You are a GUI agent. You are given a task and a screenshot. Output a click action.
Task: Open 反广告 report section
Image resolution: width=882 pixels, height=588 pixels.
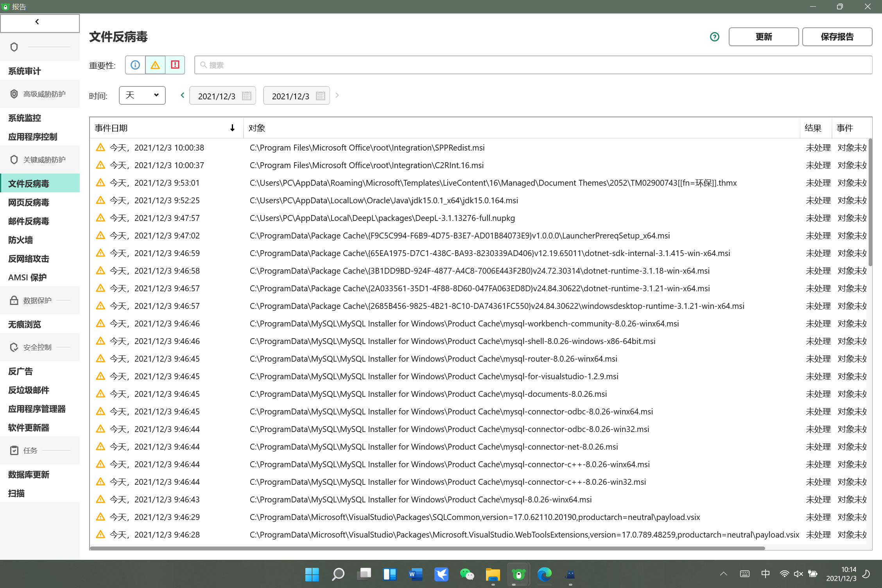[40, 371]
